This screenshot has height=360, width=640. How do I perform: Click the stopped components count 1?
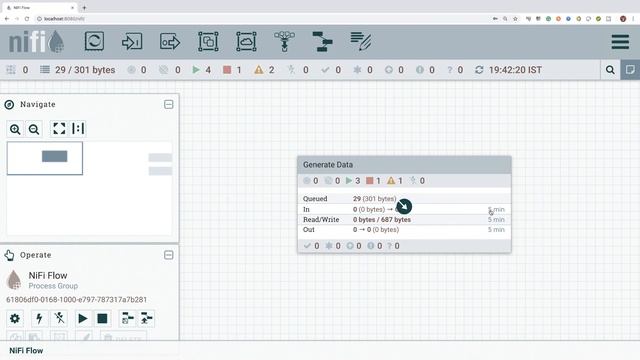(x=232, y=70)
